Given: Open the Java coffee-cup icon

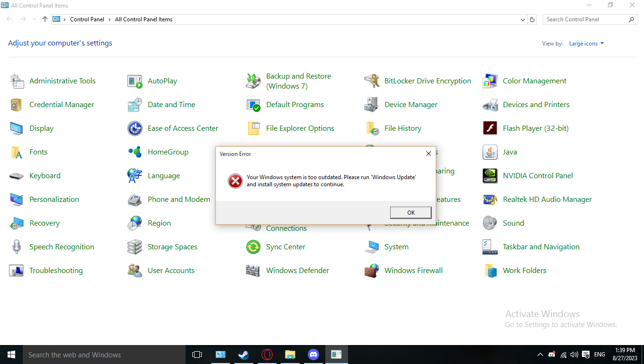Looking at the screenshot, I should [x=490, y=152].
